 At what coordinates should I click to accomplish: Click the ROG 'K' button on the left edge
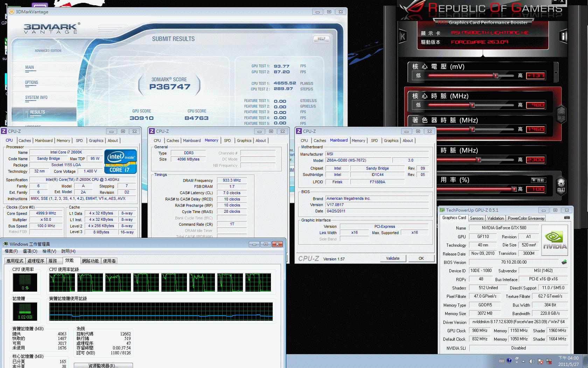402,36
